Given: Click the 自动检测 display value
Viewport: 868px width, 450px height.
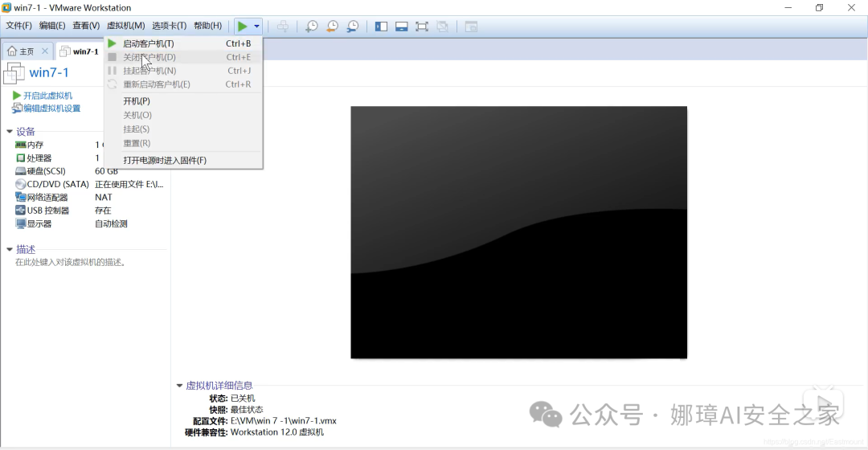Looking at the screenshot, I should (111, 223).
